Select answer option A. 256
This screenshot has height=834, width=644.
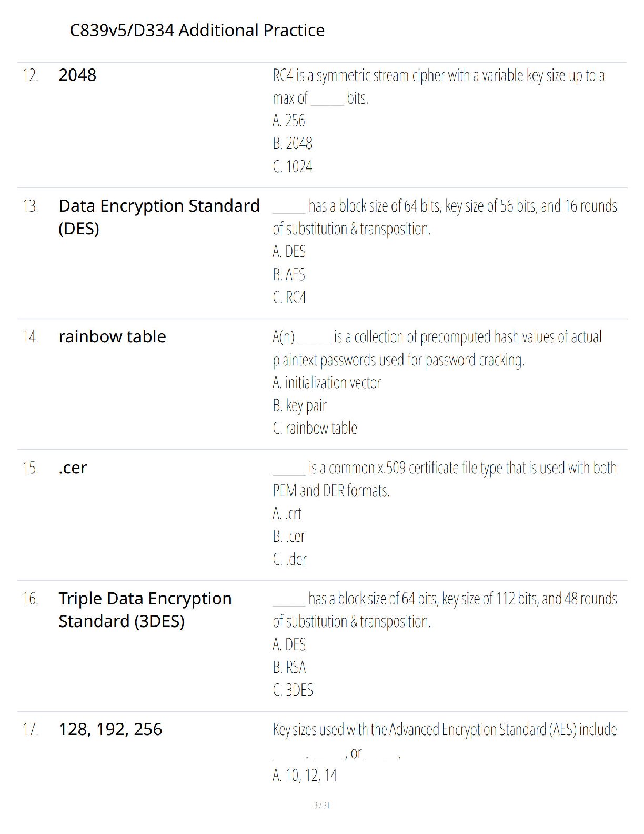(289, 121)
